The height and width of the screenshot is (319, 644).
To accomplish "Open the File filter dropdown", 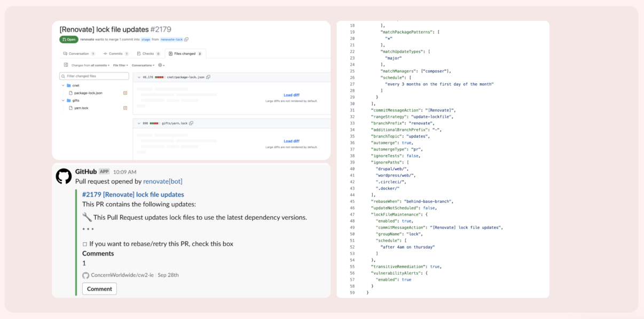I will (120, 65).
